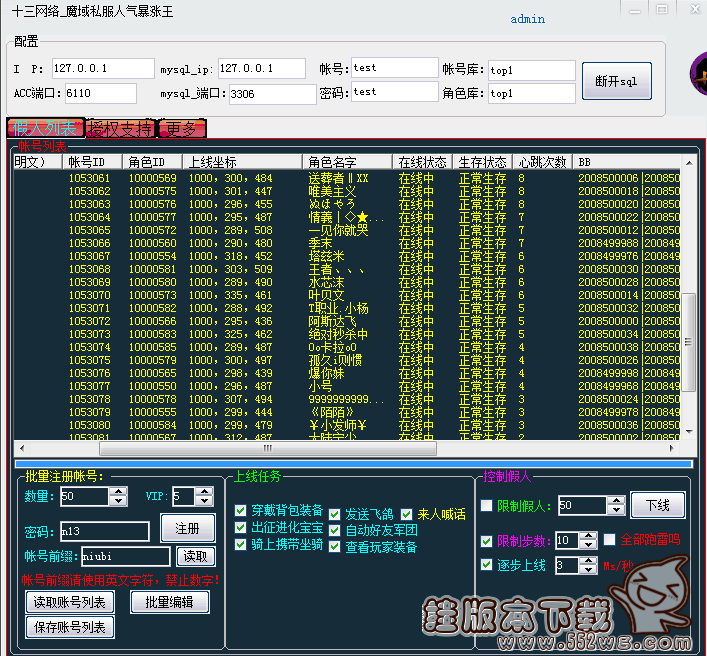707x656 pixels.
Task: Click the 断开sql button
Action: coord(616,81)
